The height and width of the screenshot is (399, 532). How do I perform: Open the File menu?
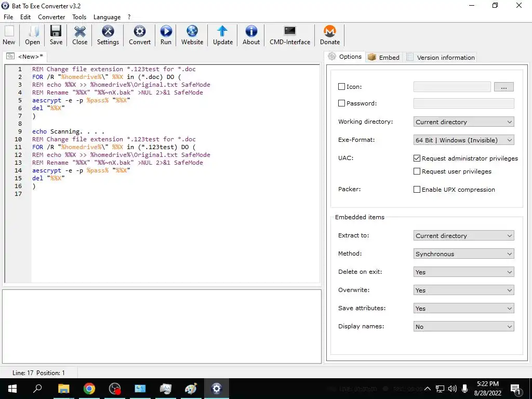(x=8, y=17)
